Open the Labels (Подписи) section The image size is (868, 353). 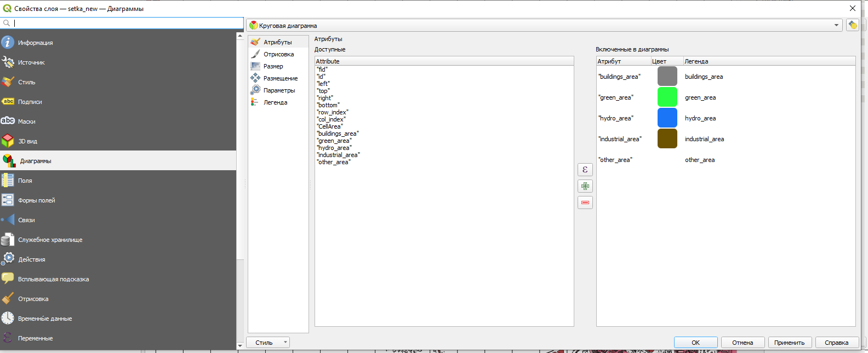click(30, 102)
